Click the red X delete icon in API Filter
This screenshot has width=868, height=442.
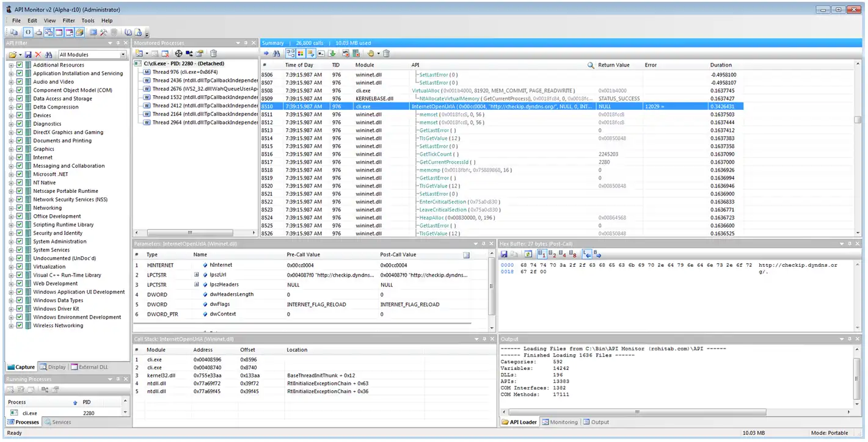point(38,55)
